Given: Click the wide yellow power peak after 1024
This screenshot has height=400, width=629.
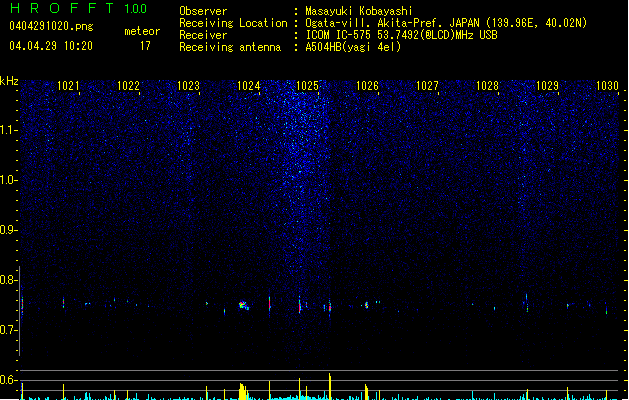Looking at the screenshot, I should [x=243, y=392].
